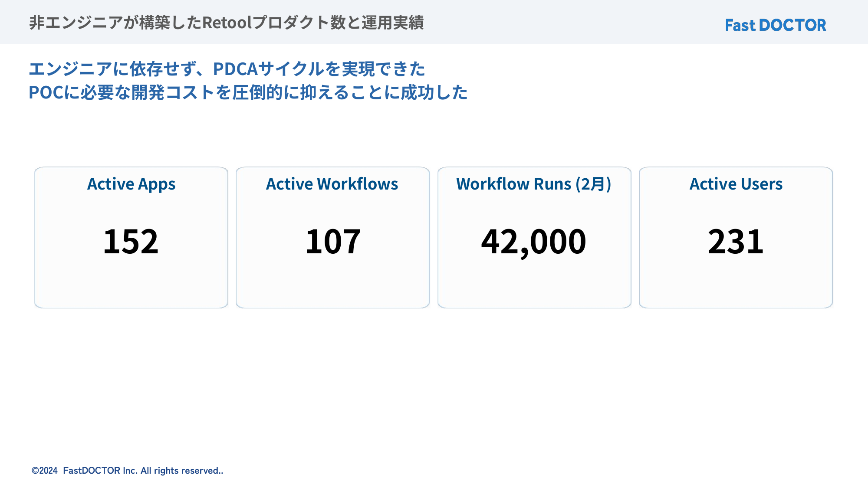The width and height of the screenshot is (868, 488).
Task: Click the Active Apps heading
Action: click(x=131, y=184)
